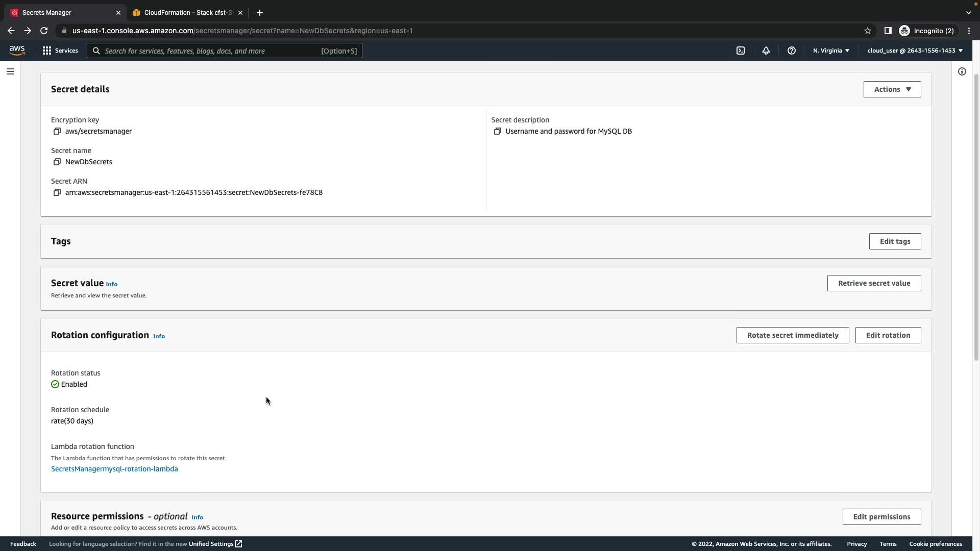Expand the cloud_user account menu

[x=914, y=51]
